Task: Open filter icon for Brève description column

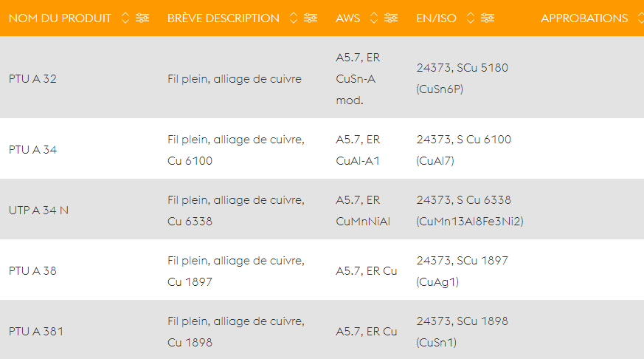Action: 311,18
